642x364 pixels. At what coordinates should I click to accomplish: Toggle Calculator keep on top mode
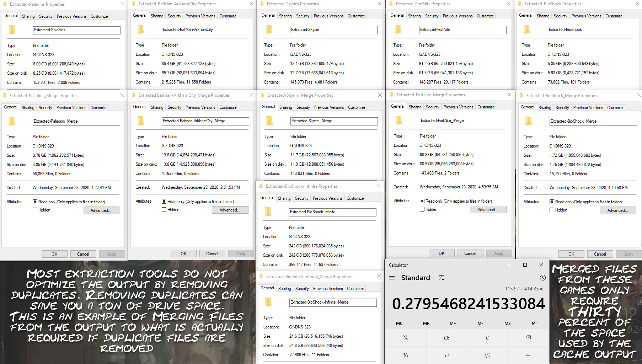441,278
